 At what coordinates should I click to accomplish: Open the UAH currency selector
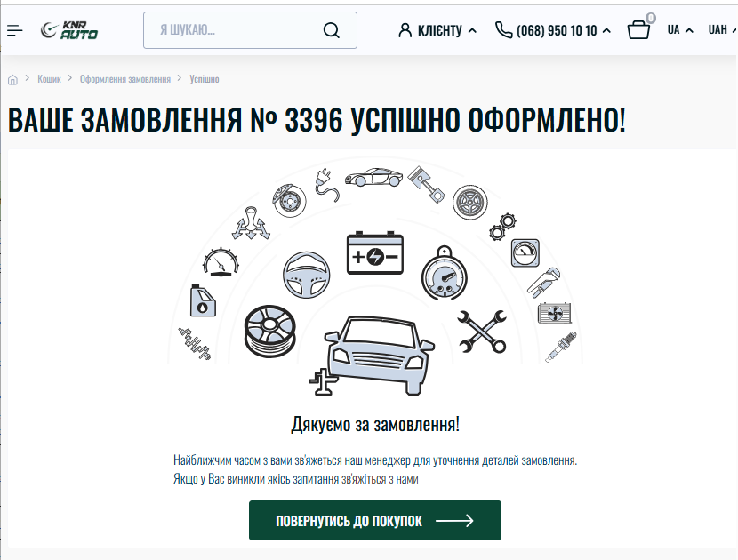click(x=721, y=30)
